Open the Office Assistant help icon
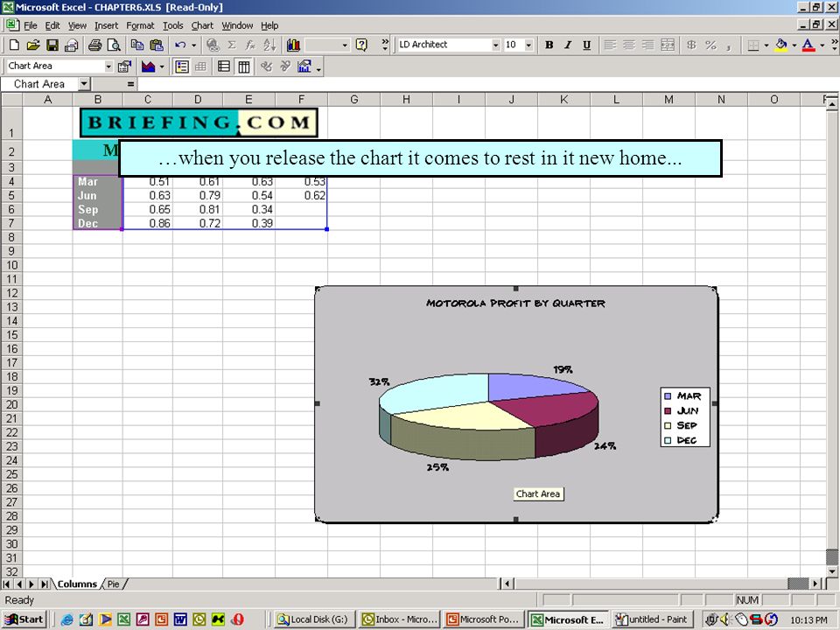Viewport: 840px width, 630px height. pos(361,45)
